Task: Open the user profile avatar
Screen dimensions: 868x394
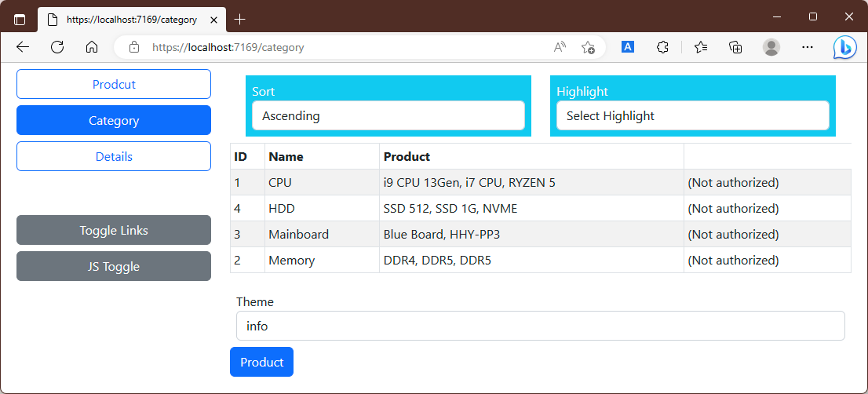Action: [771, 47]
